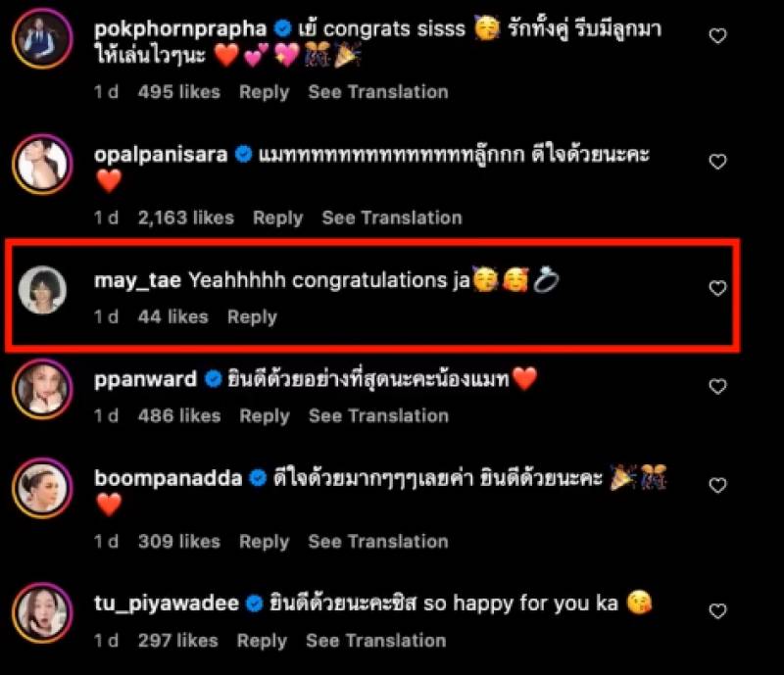Open ppanward username link
The image size is (784, 675).
click(145, 379)
